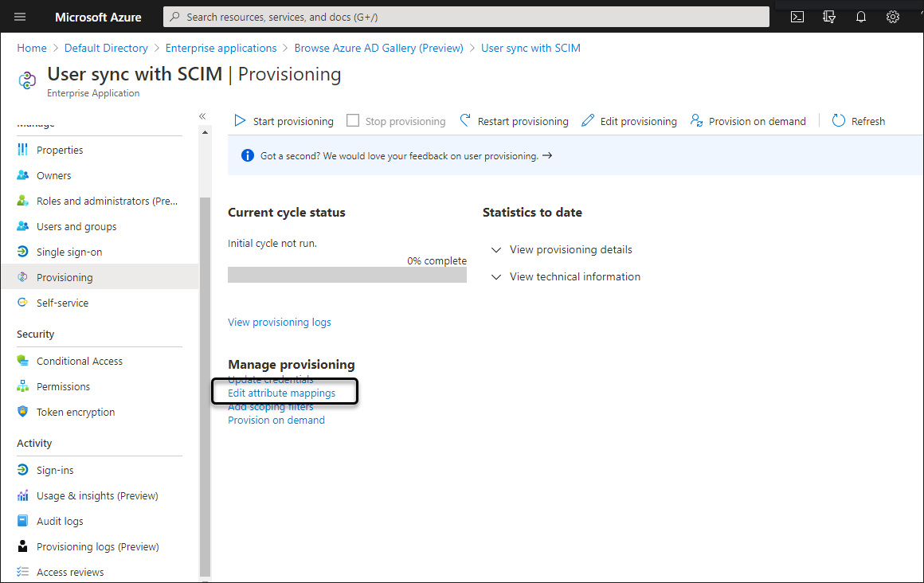Open the notifications bell
Image resolution: width=924 pixels, height=583 pixels.
click(860, 17)
